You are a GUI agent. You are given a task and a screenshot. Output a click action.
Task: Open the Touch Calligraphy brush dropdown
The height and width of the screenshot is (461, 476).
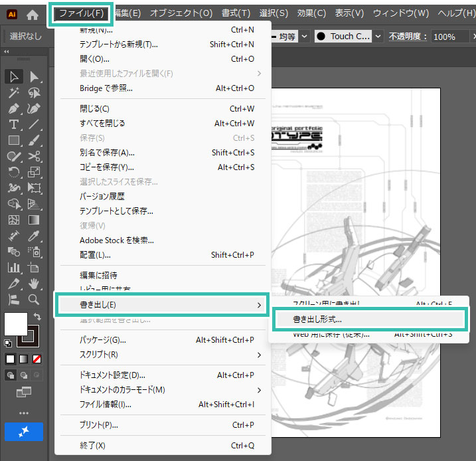[378, 37]
